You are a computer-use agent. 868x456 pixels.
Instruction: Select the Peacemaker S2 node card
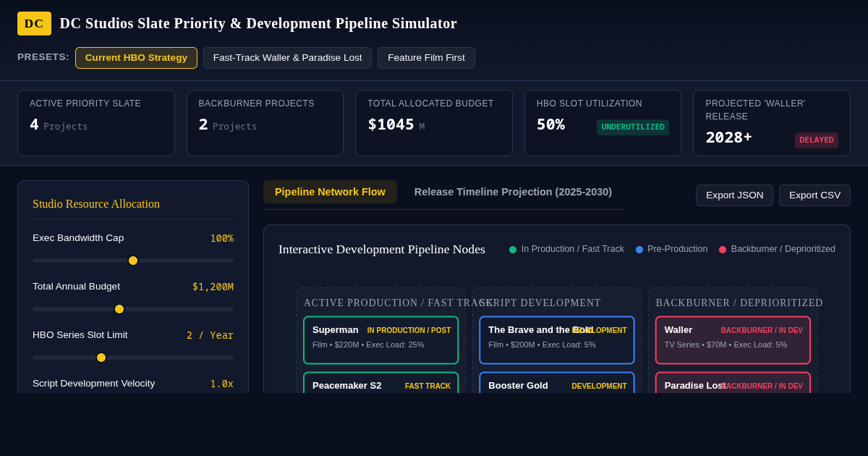pyautogui.click(x=380, y=383)
